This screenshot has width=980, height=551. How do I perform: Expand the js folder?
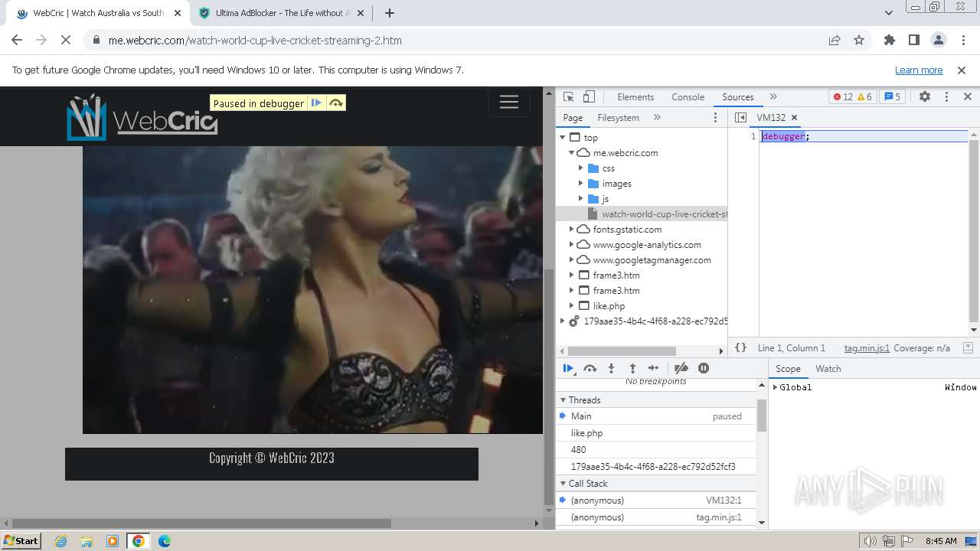[580, 199]
